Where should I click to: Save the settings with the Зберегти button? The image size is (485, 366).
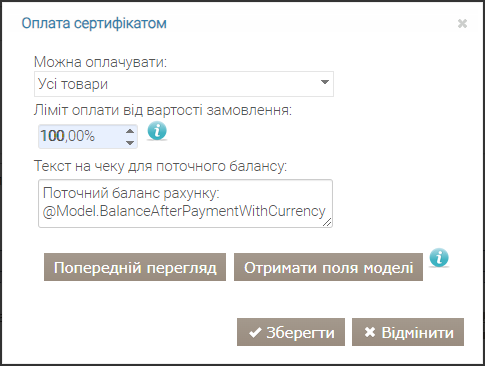click(x=291, y=332)
